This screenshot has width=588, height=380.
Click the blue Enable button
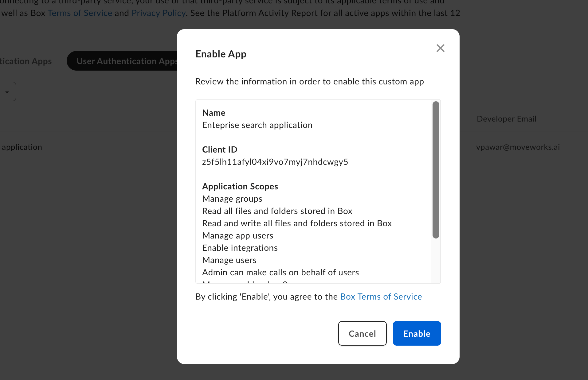pos(417,333)
